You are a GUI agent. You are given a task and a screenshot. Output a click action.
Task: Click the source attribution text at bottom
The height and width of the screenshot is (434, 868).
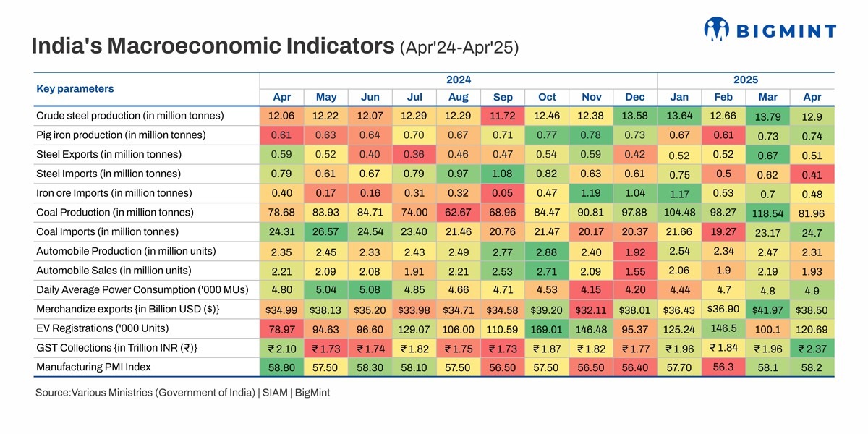point(182,393)
